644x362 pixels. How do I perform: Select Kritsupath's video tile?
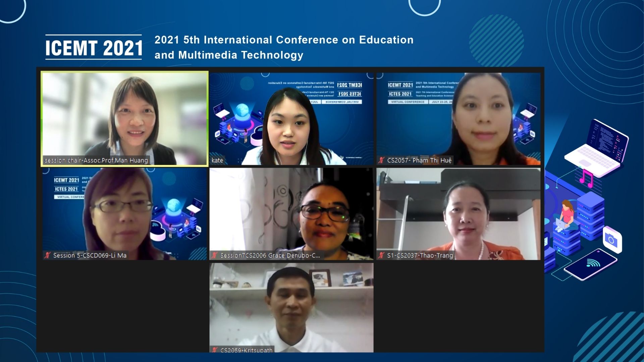(291, 308)
